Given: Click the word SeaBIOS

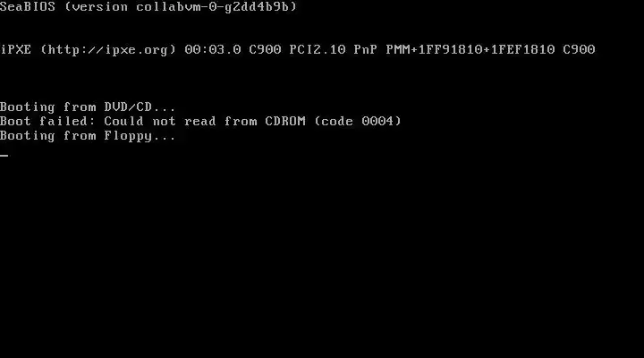Looking at the screenshot, I should 28,6.
